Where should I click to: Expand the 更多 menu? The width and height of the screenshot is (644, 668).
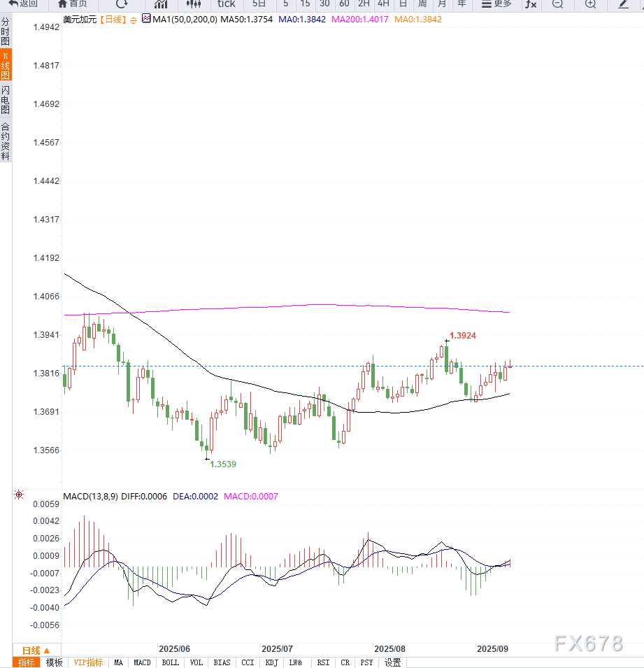[496, 4]
